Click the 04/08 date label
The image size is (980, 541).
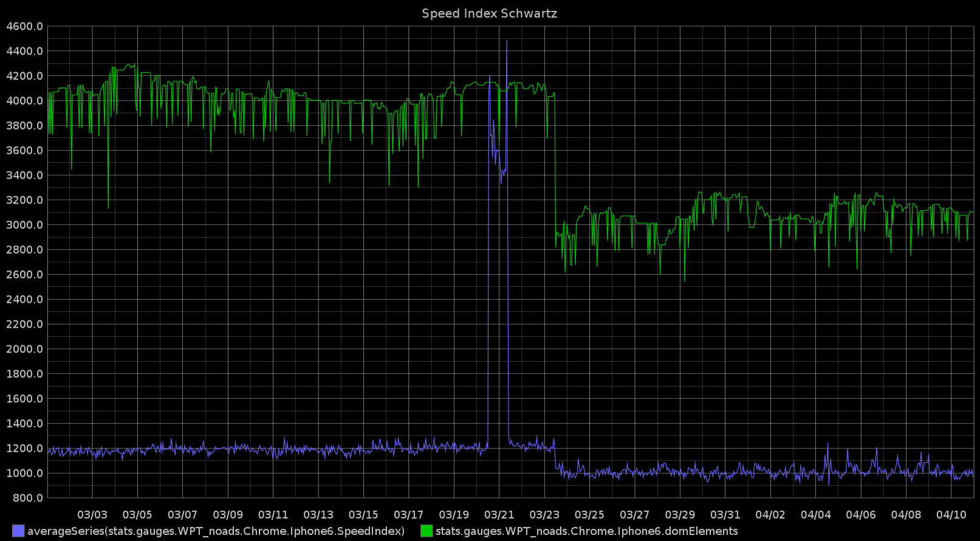tap(906, 515)
